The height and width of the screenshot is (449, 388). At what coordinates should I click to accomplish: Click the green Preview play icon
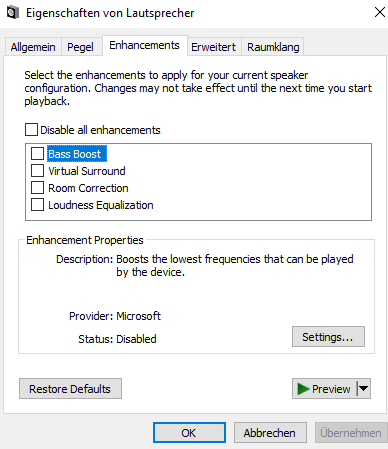(x=303, y=389)
